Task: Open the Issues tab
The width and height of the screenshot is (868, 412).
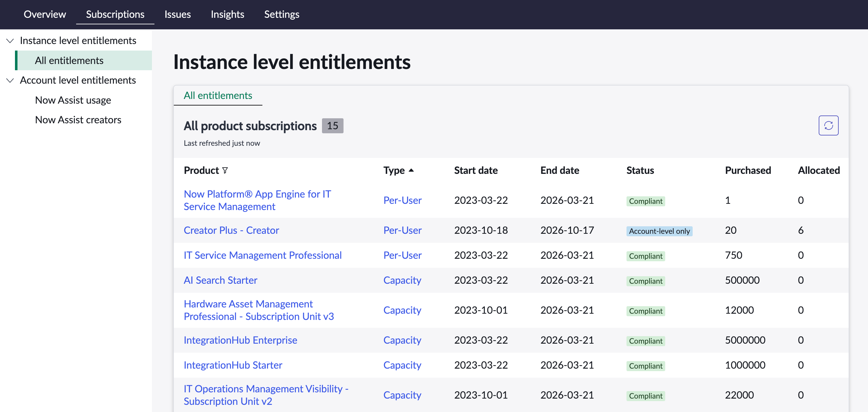Action: 178,14
